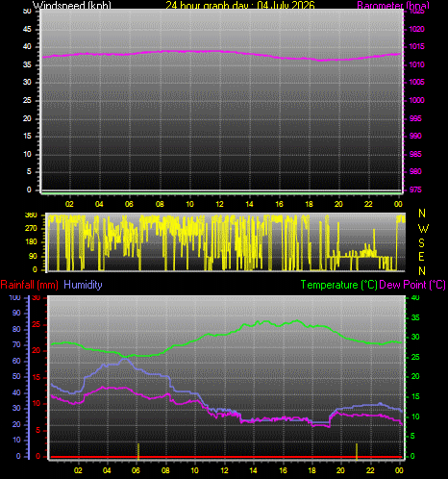Click the S compass direction letter

[422, 243]
